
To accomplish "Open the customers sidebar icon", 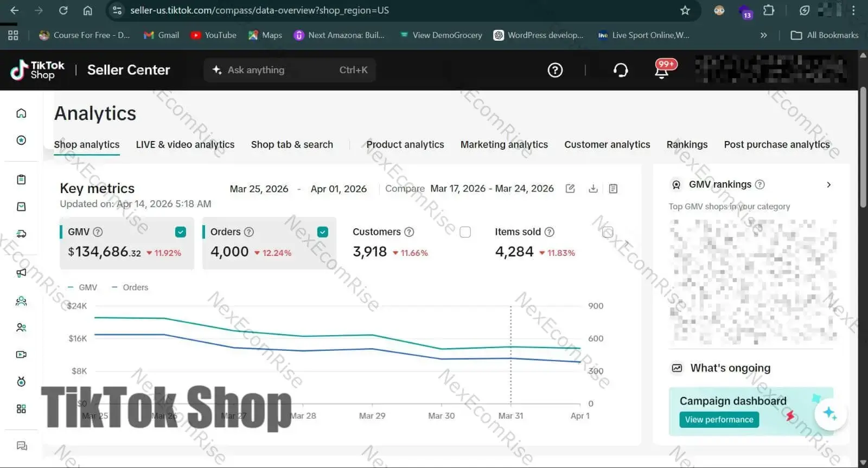I will coord(21,328).
